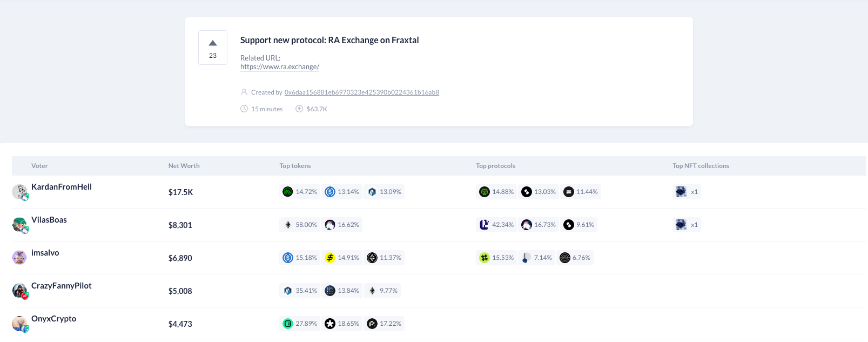Viewport: 868px width, 342px height.
Task: Click CrazyFannyPilot's token chip showing 35.41%
Action: tap(300, 291)
